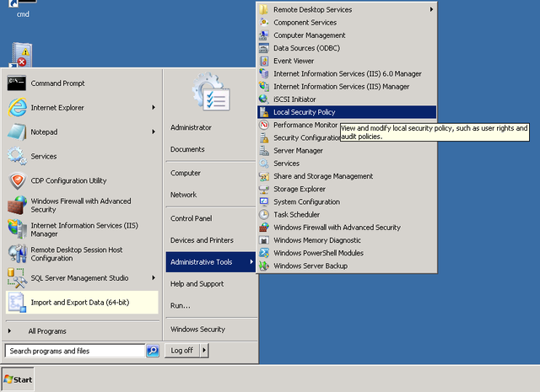
Task: Expand the Remote Desktop Services submenu arrow
Action: tap(431, 10)
